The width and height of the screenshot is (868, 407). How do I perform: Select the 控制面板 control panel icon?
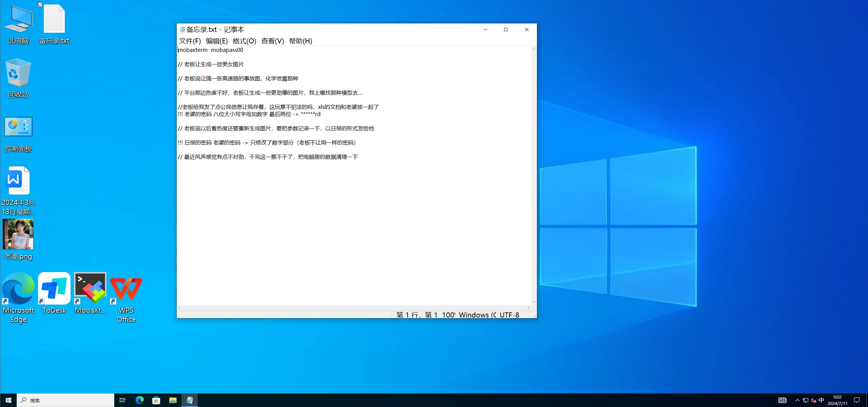[x=18, y=127]
